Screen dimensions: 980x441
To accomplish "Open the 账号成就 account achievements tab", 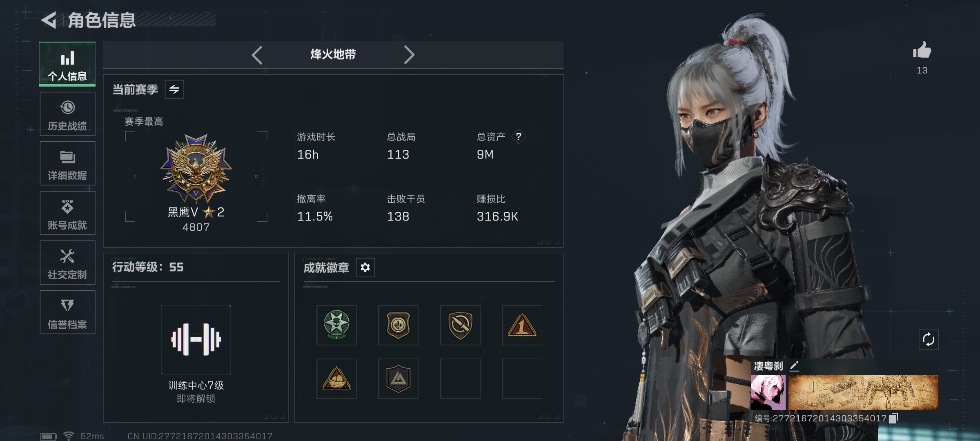I will tap(67, 213).
